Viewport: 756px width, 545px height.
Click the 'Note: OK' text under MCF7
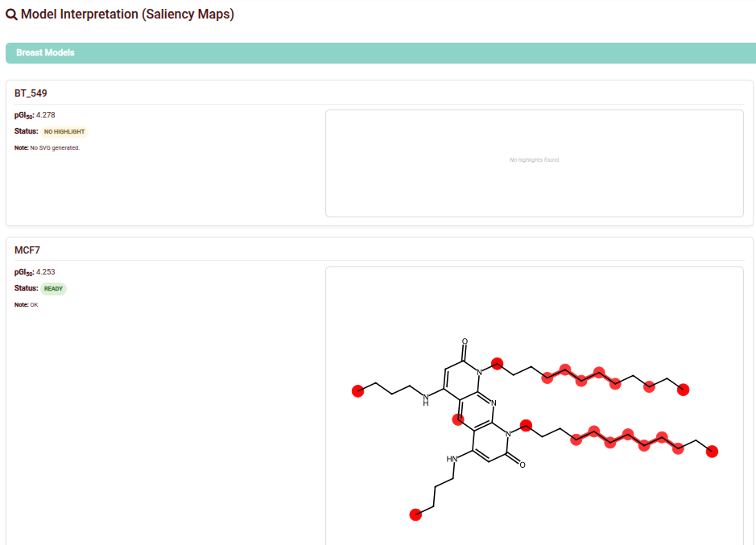pos(27,305)
